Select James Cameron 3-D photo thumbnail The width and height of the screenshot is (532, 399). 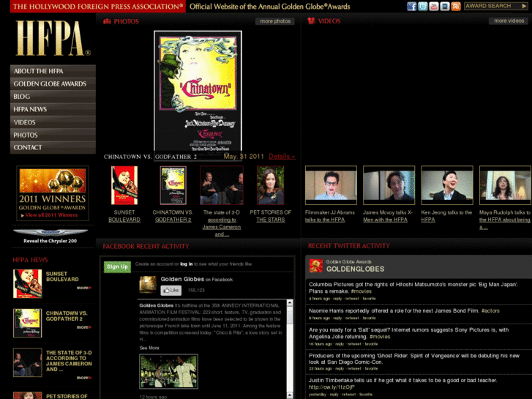(222, 185)
